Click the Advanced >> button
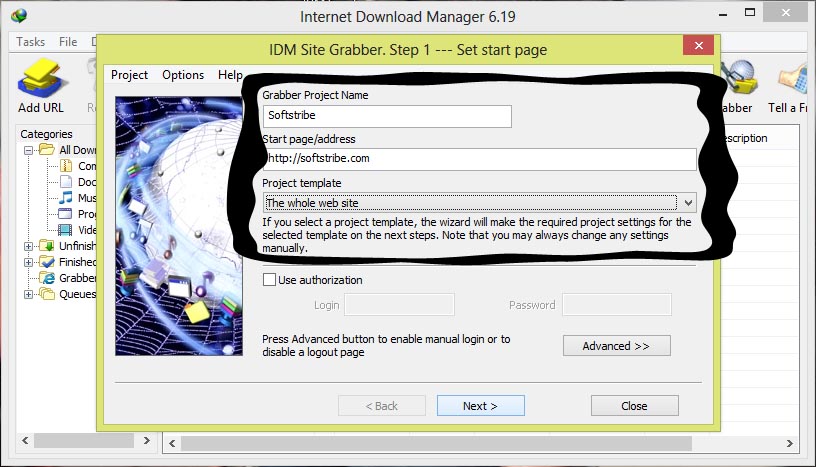This screenshot has width=816, height=467. (x=616, y=346)
